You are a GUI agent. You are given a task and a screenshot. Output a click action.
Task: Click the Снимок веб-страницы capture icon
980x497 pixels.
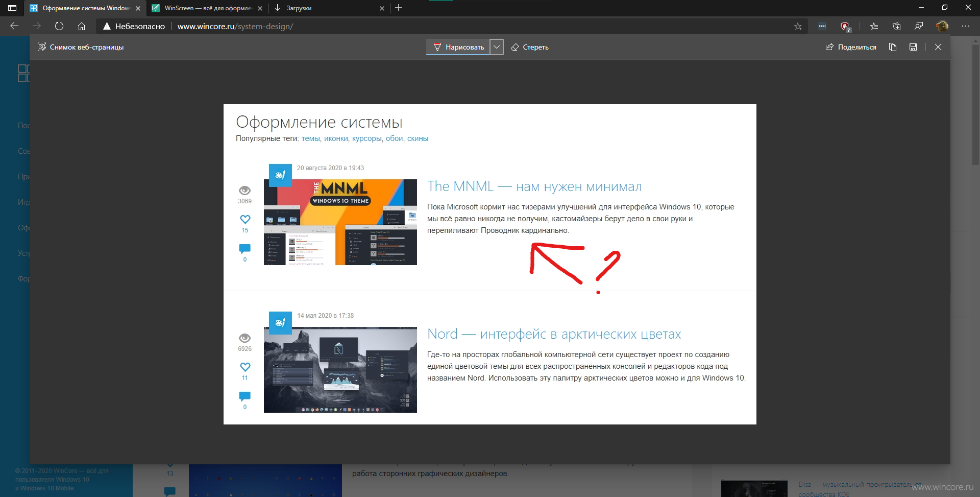(42, 47)
